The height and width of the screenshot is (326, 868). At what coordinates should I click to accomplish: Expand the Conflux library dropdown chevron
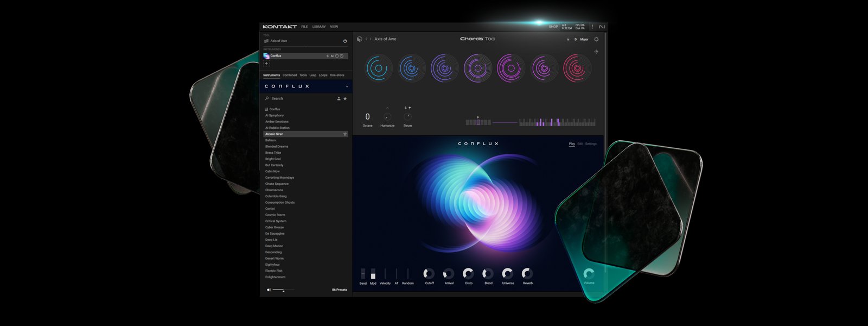[x=347, y=86]
